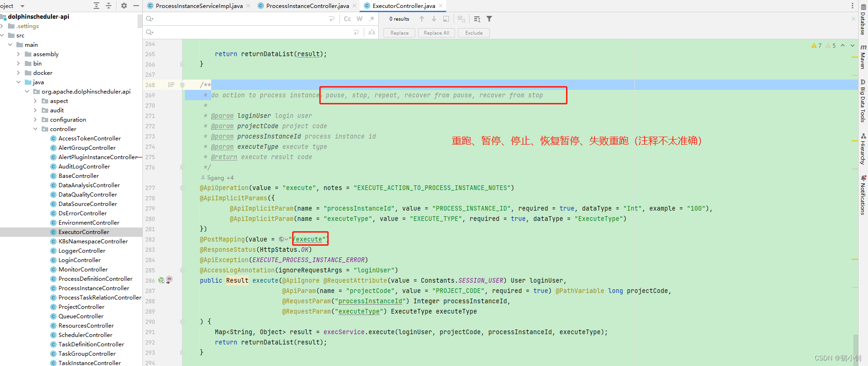Toggle Preserve Case option in replace field

372,32
